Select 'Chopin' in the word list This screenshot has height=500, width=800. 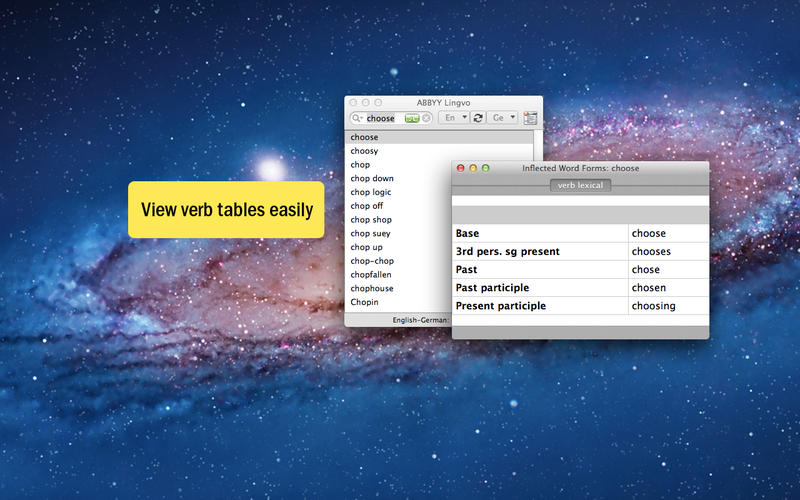[364, 303]
